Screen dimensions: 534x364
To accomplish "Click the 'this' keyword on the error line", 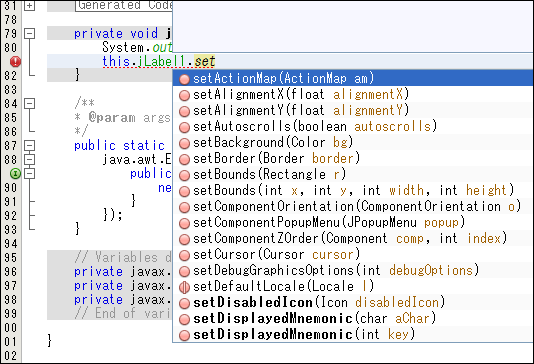I will pos(116,62).
